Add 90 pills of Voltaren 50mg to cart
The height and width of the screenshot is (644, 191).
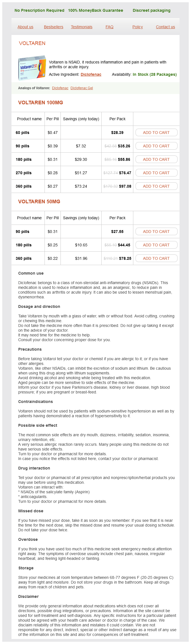click(x=156, y=232)
